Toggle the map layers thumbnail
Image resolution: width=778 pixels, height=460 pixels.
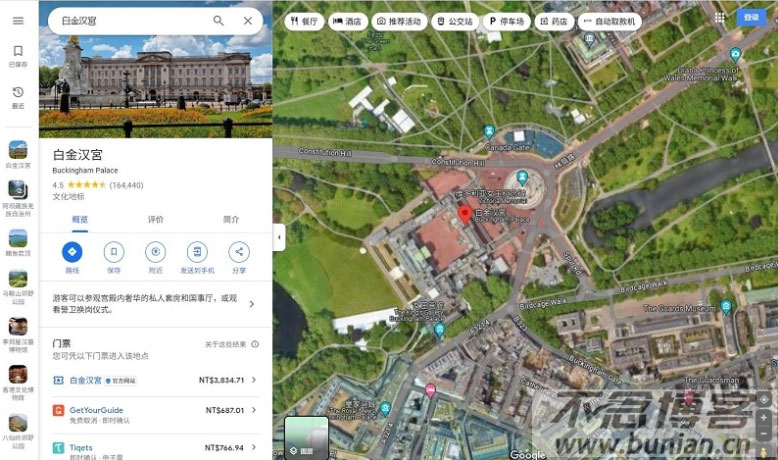tap(306, 438)
